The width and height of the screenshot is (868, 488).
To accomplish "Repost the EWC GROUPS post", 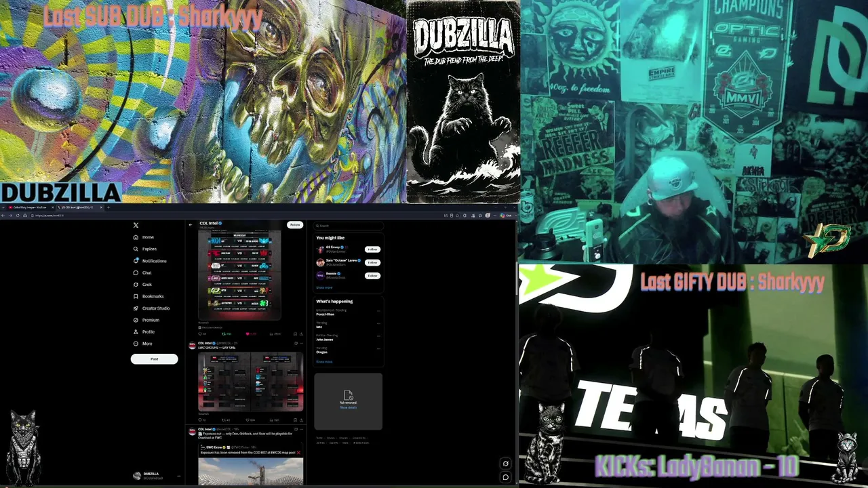I will pos(226,420).
